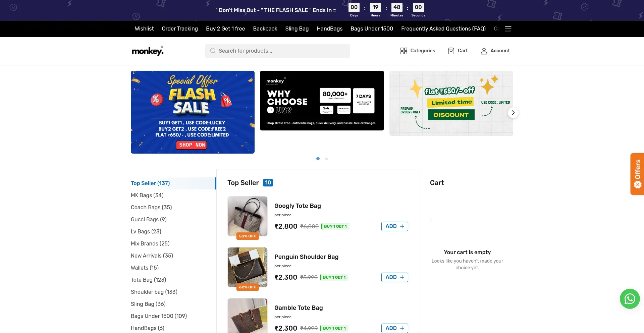Select the Top Seller category tab

(x=150, y=183)
